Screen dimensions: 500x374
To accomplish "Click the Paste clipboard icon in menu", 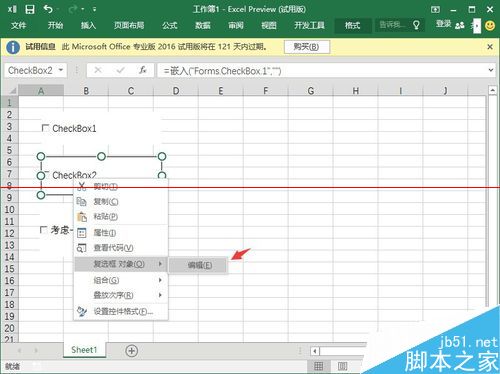I will pos(82,217).
